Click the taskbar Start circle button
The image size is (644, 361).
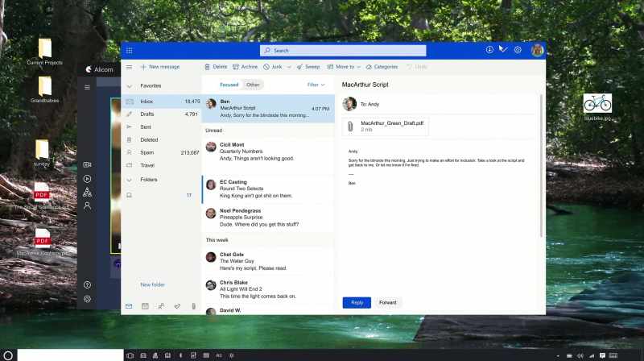point(8,355)
